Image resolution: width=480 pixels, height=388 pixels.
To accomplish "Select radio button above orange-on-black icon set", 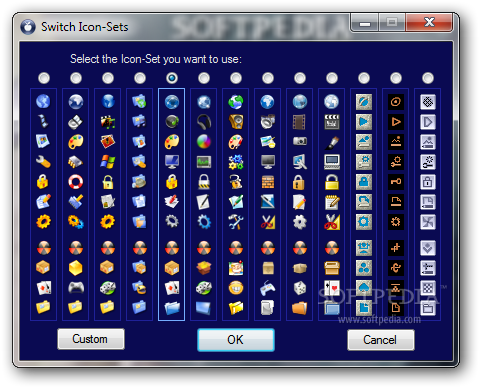I will [396, 78].
